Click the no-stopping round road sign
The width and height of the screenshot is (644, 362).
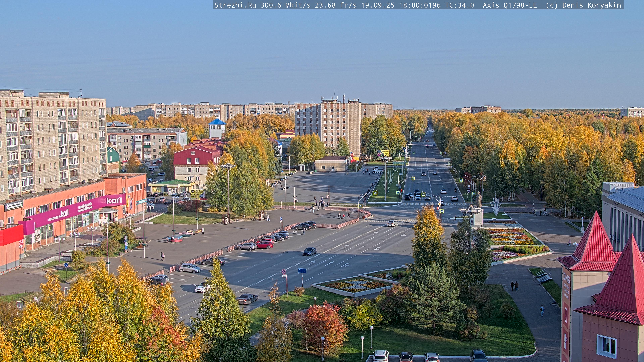click(x=284, y=271)
